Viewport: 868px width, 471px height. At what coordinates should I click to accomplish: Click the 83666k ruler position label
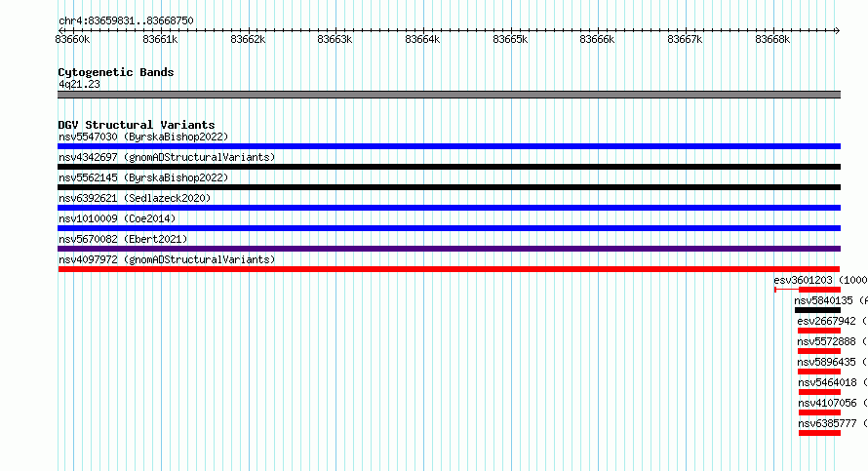pyautogui.click(x=597, y=40)
